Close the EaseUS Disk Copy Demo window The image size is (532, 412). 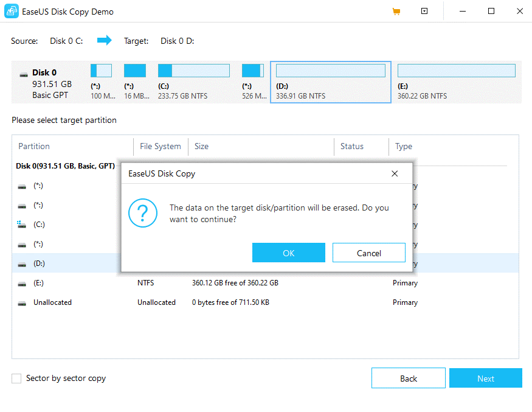(x=519, y=11)
